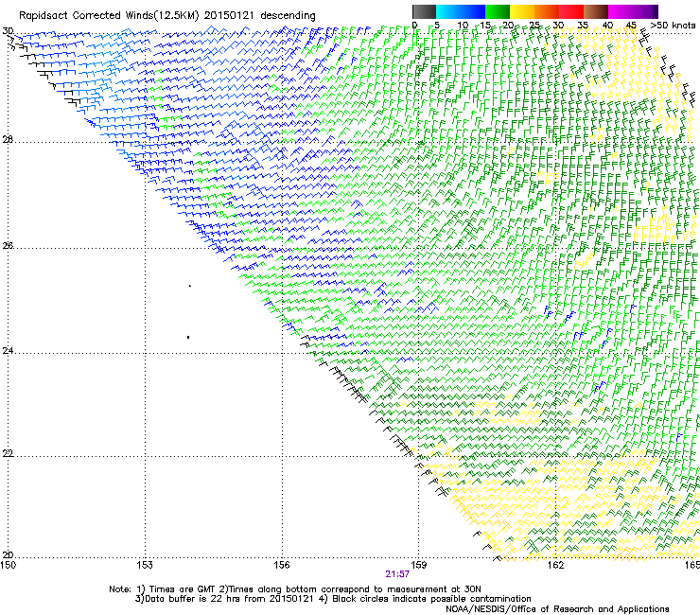Click the green 15-20 knots legend swatch
Viewport: 700px width, 615px height.
(498, 11)
